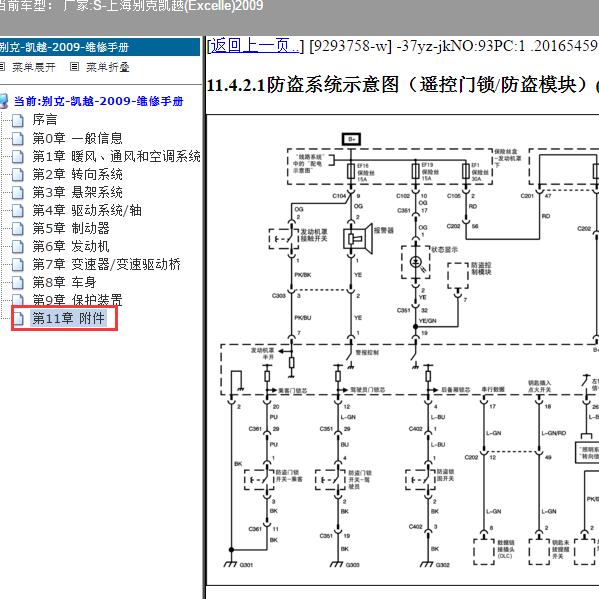Viewport: 599px width, 599px height.
Task: Click the G303 ground label in diagram
Action: (353, 565)
